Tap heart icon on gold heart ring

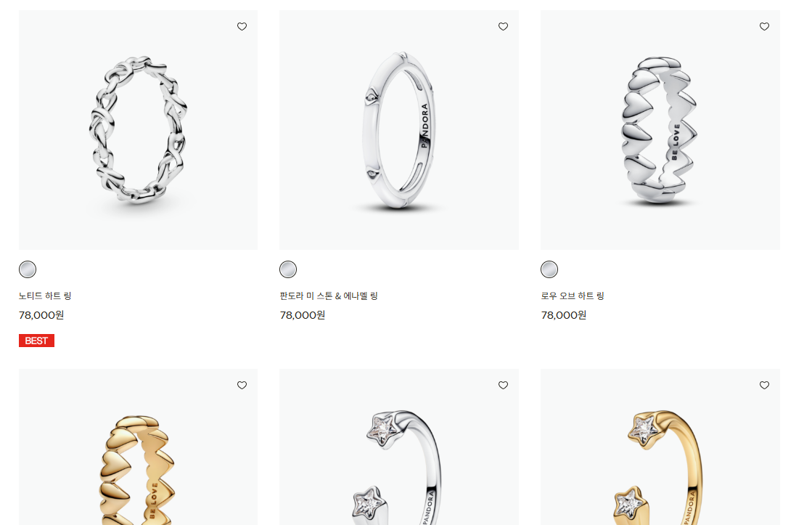pos(242,385)
